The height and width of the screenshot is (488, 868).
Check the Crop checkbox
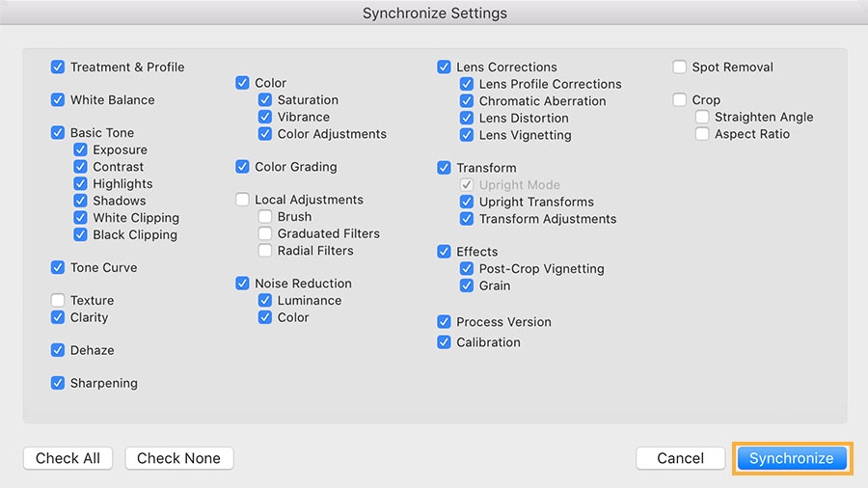[680, 100]
